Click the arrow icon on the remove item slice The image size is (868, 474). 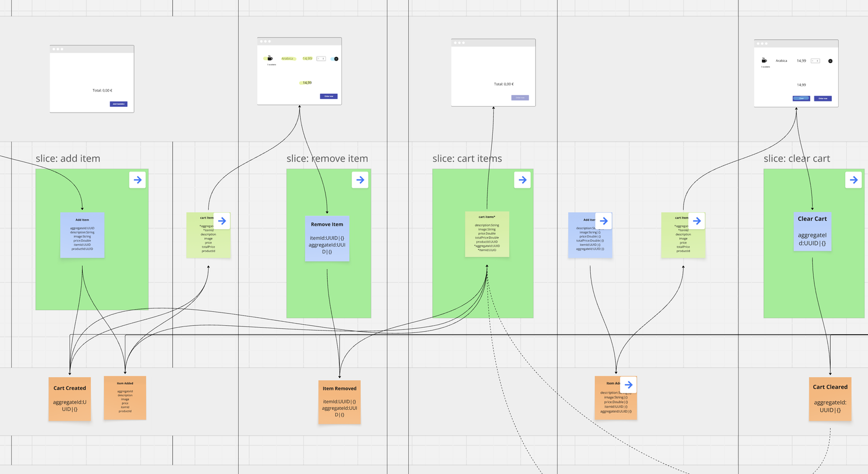360,180
